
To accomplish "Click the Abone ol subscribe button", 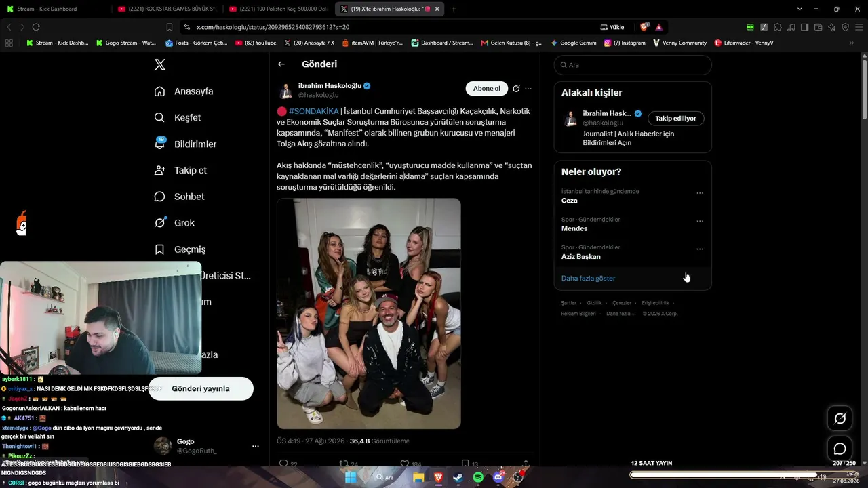I will pyautogui.click(x=486, y=89).
